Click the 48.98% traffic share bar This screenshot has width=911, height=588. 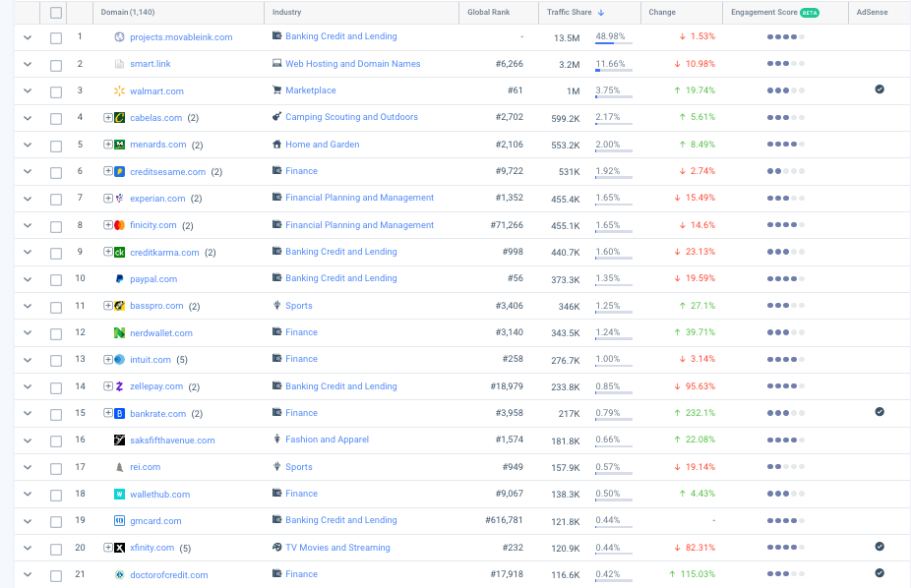click(x=614, y=43)
